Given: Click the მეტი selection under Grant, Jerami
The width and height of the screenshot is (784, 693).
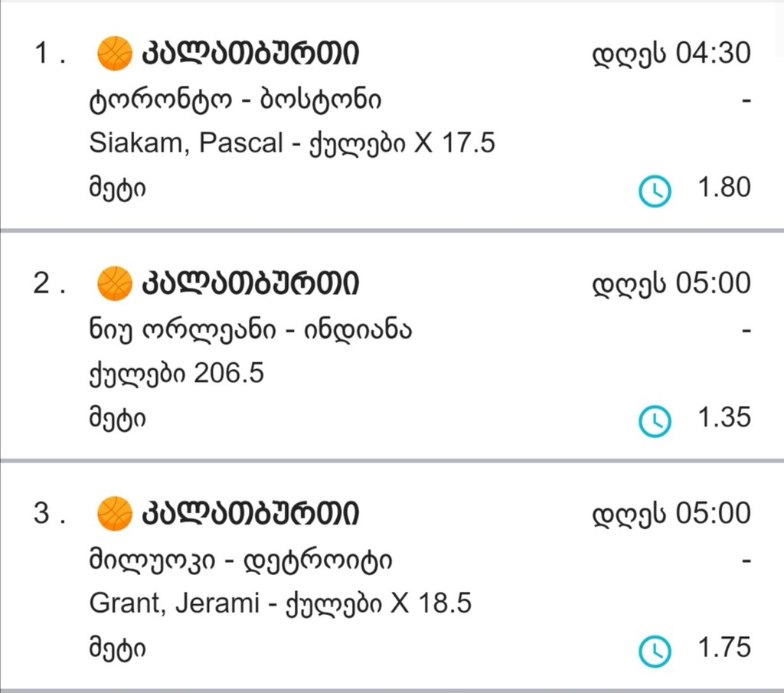Looking at the screenshot, I should (117, 649).
